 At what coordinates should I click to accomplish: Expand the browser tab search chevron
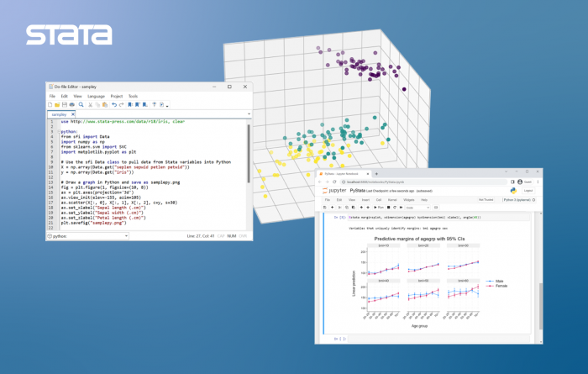point(506,171)
